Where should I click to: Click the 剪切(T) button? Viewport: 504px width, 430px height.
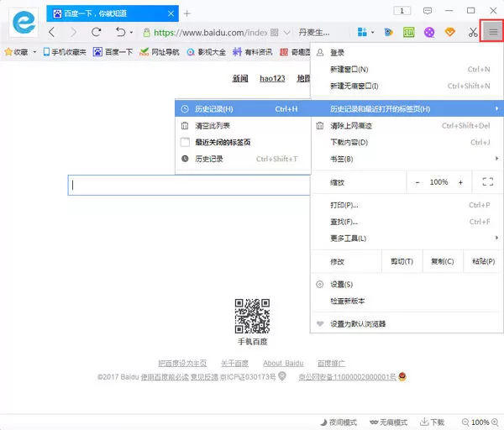[x=402, y=261]
